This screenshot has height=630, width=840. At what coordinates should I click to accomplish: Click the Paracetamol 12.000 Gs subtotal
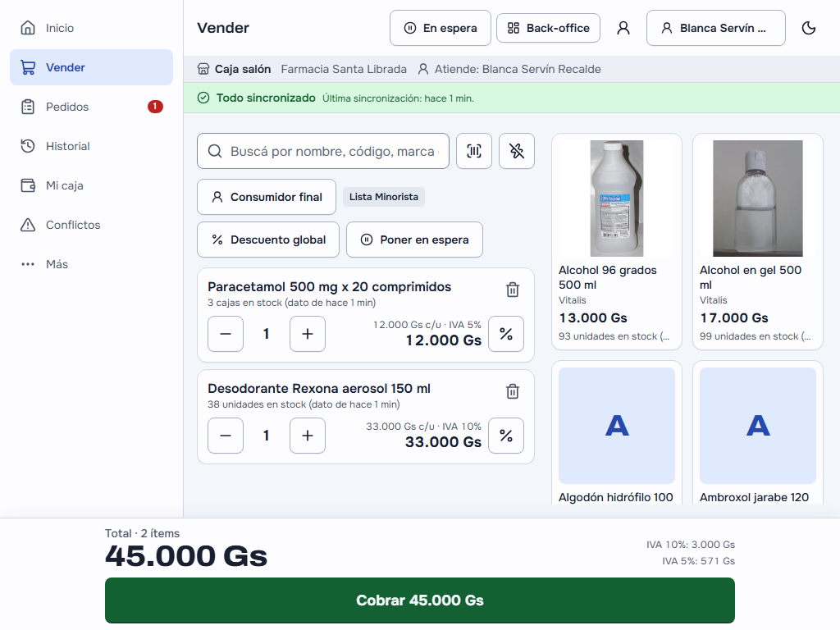click(444, 340)
